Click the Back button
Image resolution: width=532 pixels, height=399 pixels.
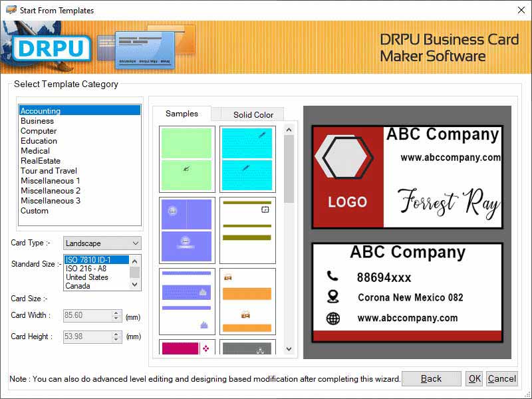tap(431, 378)
